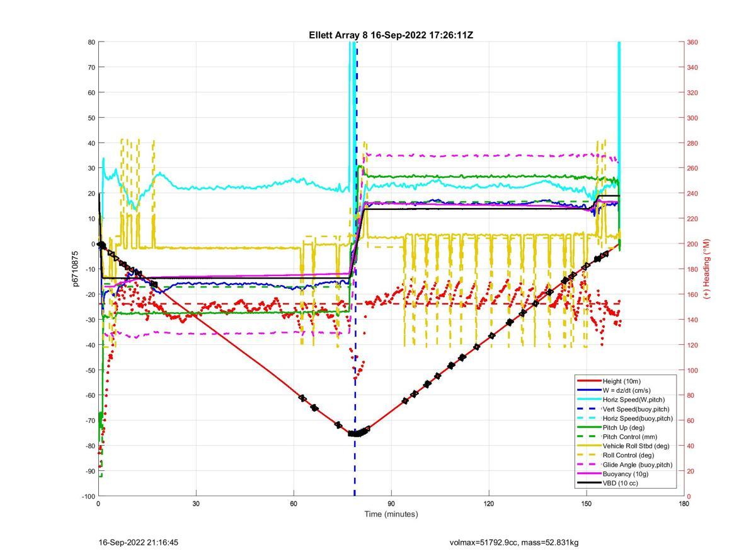The height and width of the screenshot is (558, 756).
Task: Click right axis tick label '360'
Action: pos(692,42)
